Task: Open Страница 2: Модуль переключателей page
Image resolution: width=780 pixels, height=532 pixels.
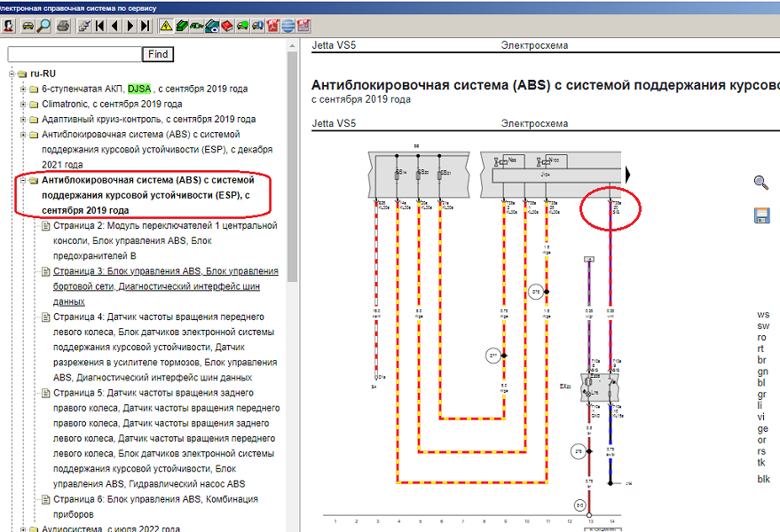Action: pos(165,240)
